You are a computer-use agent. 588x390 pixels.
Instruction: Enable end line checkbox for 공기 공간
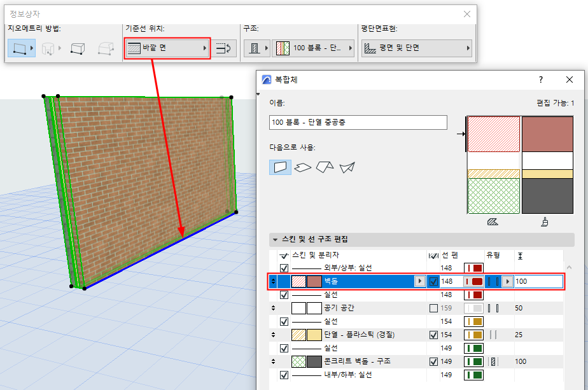pos(433,309)
